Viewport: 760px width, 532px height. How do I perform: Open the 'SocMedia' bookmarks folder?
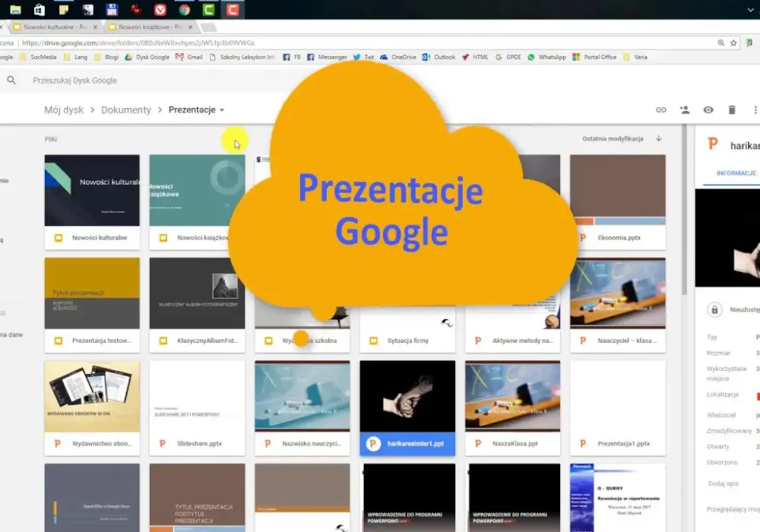38,57
